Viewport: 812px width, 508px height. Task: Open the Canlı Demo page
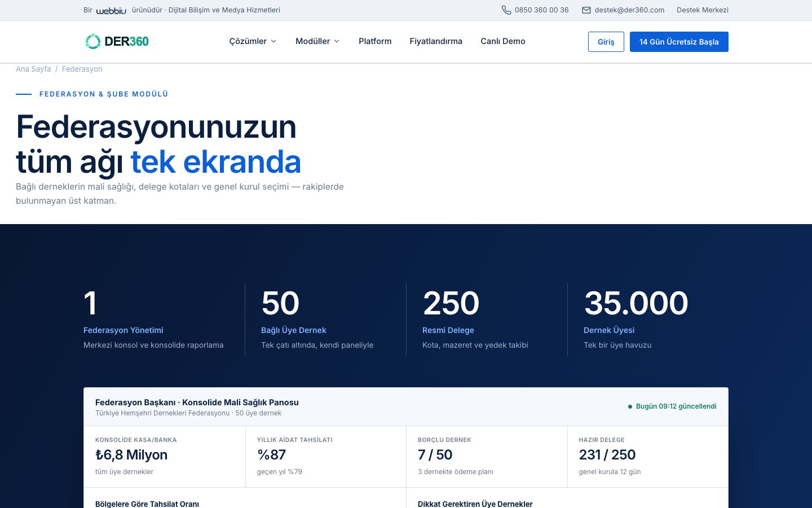503,41
